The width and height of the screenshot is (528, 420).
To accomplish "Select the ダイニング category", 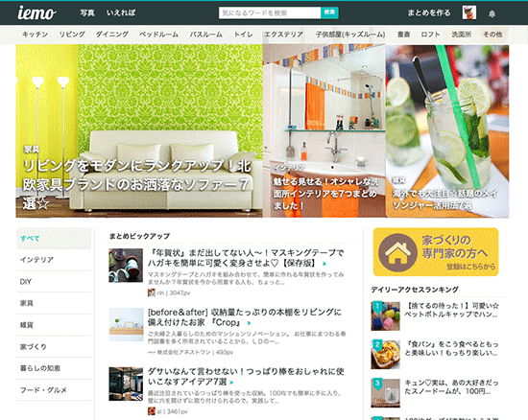I will point(112,35).
